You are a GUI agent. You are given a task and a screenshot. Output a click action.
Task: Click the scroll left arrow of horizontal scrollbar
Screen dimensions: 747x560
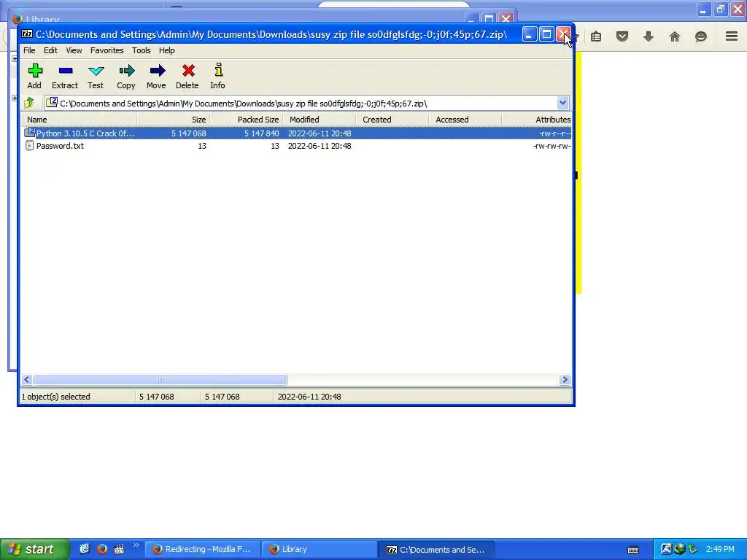[27, 379]
